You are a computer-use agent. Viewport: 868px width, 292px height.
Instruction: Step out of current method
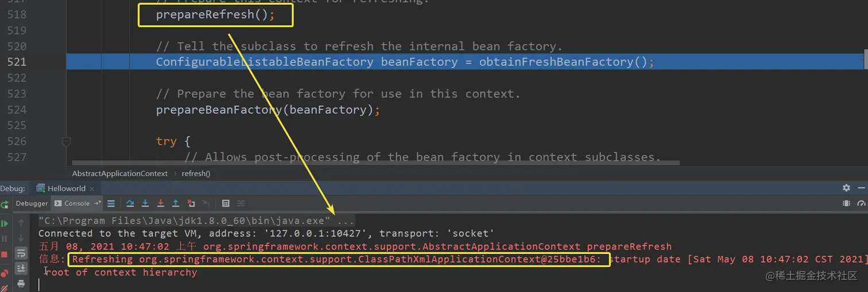(x=176, y=203)
